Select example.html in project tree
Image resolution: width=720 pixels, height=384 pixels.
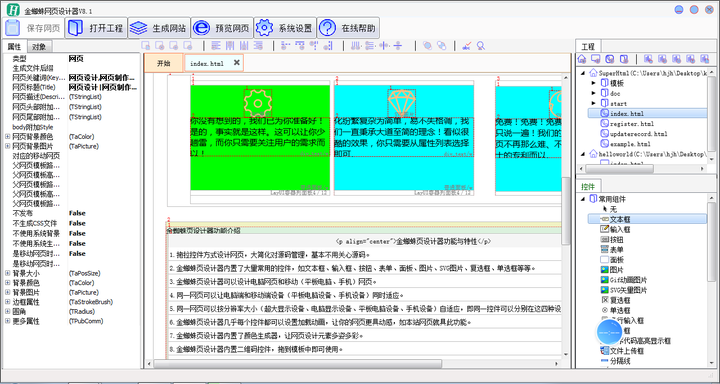click(x=630, y=144)
